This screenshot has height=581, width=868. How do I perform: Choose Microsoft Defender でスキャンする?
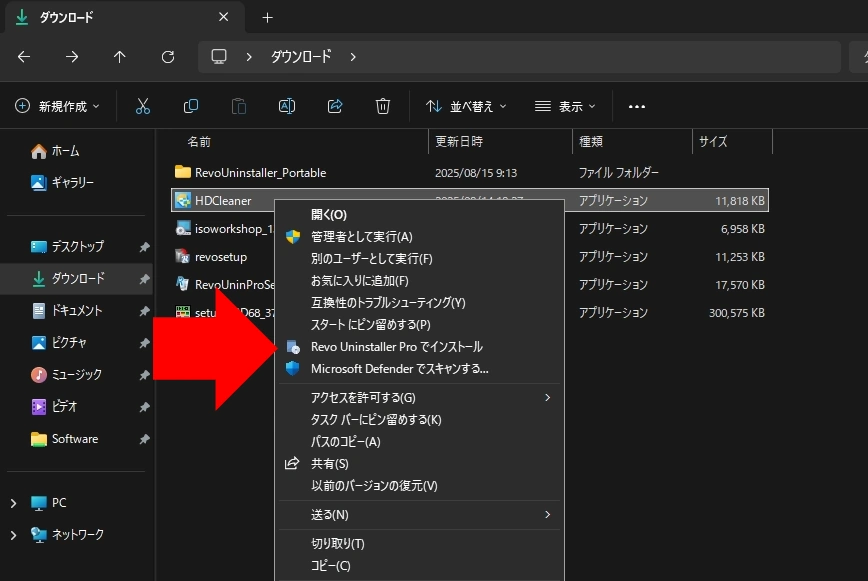click(420, 369)
